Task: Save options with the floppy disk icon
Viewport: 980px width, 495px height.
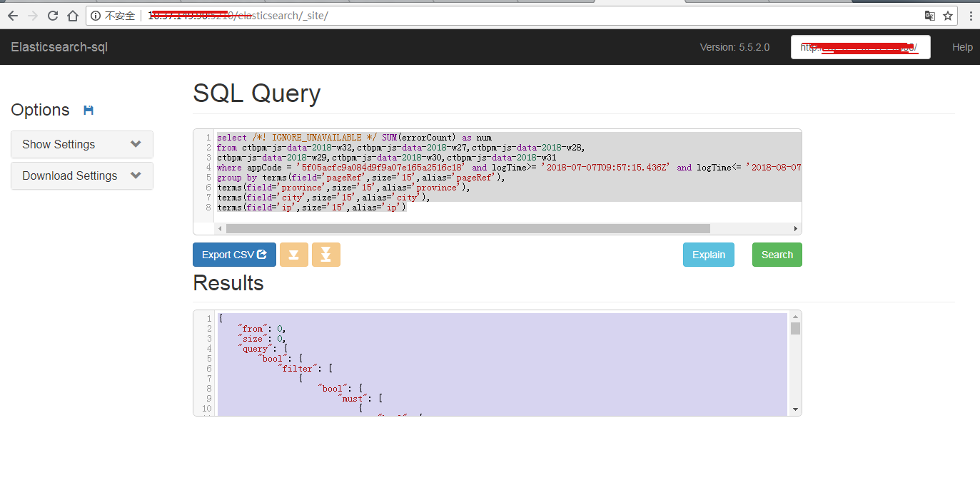Action: click(x=89, y=110)
